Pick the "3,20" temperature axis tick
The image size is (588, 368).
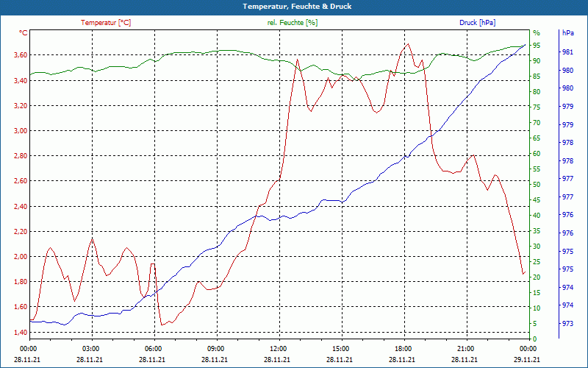(21, 105)
